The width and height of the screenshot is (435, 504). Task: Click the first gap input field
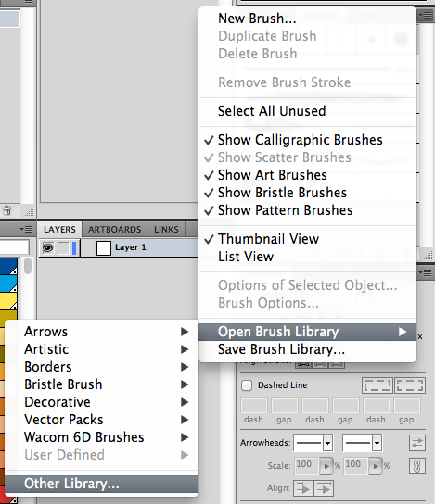(x=285, y=406)
